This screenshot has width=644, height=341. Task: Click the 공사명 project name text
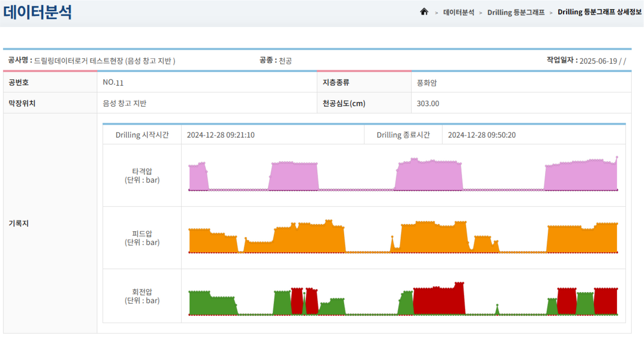click(105, 61)
